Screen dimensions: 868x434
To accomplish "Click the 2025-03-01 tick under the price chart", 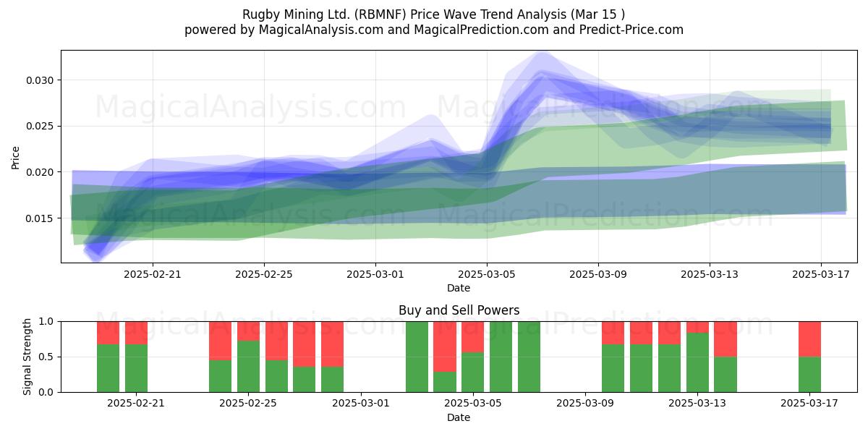I will pos(375,274).
